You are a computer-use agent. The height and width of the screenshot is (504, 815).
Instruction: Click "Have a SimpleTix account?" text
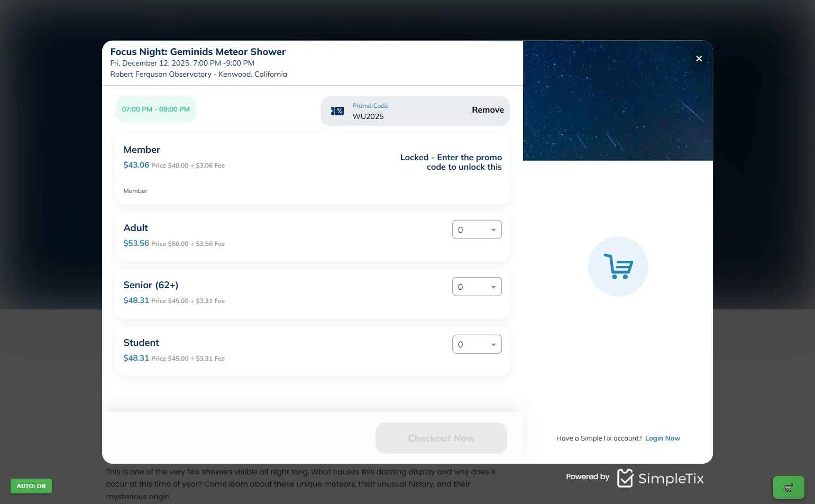599,438
